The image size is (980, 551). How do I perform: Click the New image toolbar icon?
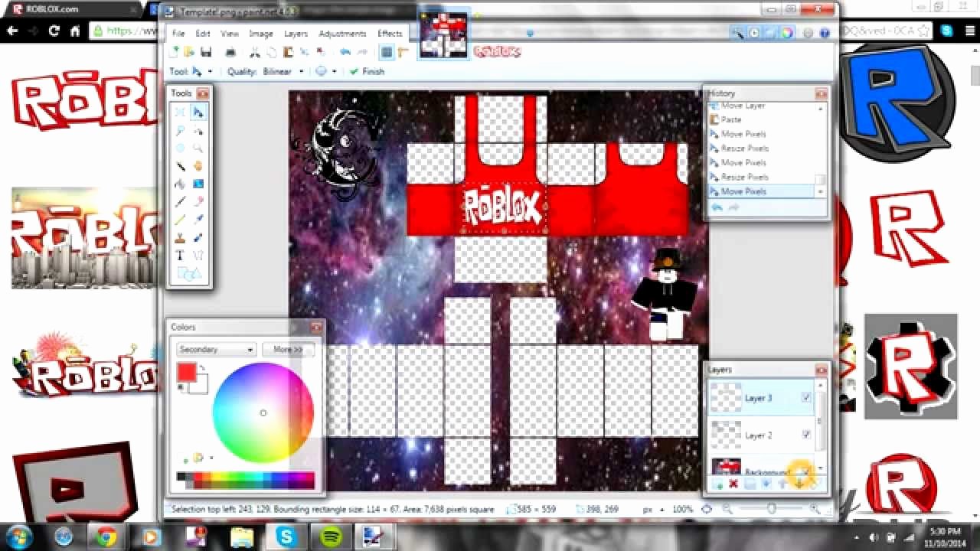pyautogui.click(x=175, y=52)
